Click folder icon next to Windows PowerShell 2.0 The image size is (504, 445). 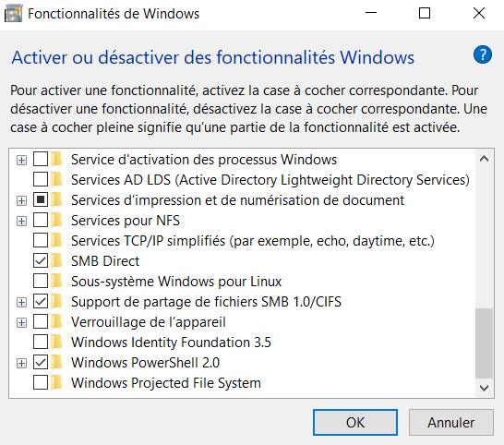(x=56, y=362)
